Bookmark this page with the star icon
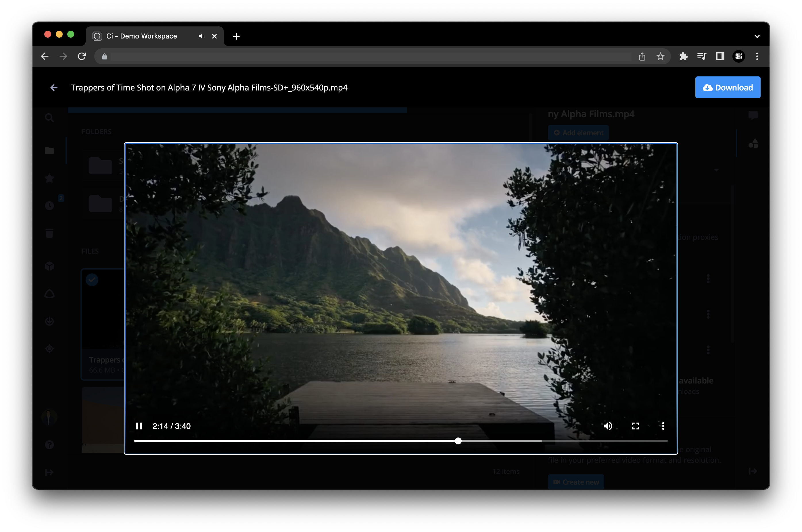Viewport: 802px width, 532px height. pyautogui.click(x=660, y=56)
